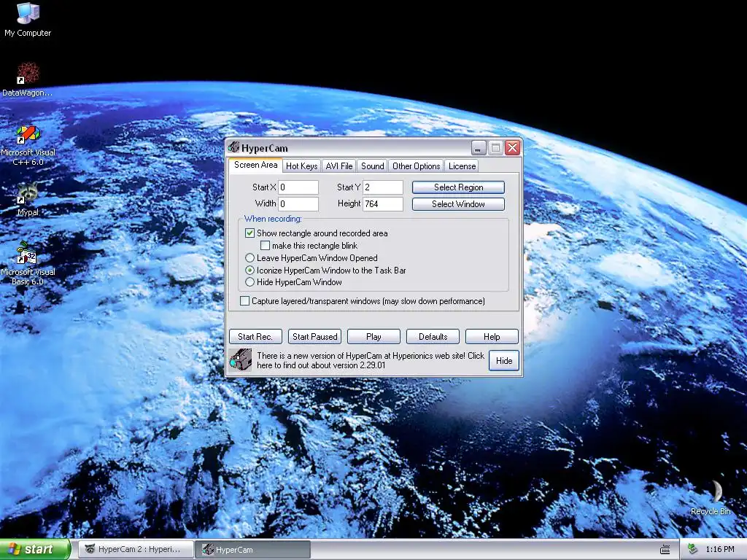Click the HyperCam taskbar button

click(253, 550)
